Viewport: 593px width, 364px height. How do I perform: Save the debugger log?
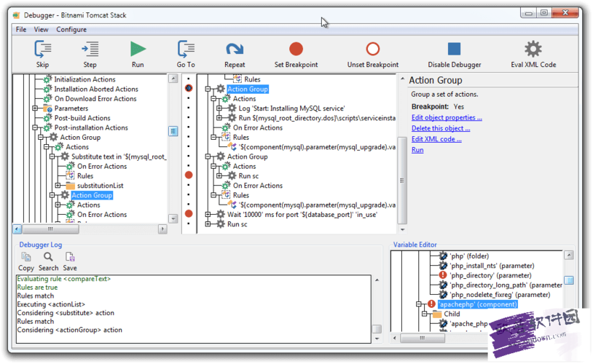tap(70, 257)
